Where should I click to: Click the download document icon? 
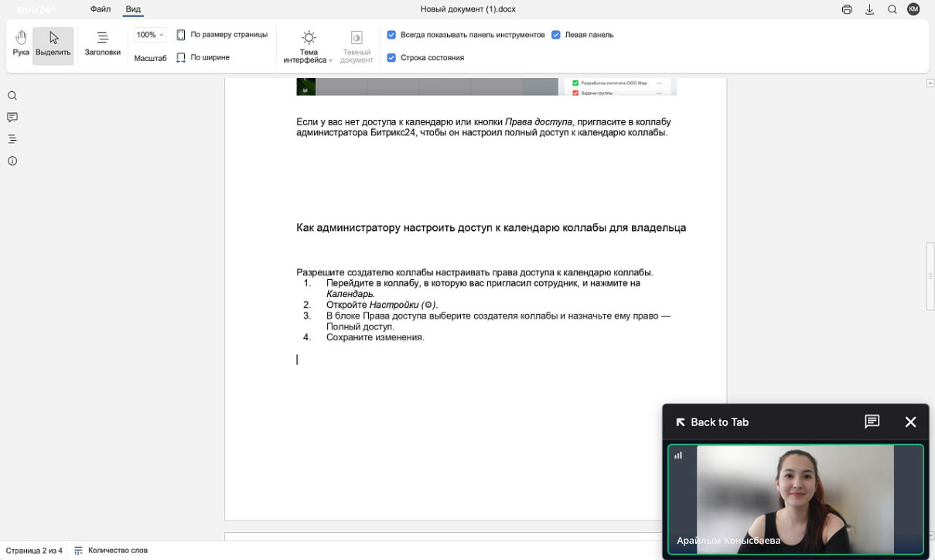point(869,10)
